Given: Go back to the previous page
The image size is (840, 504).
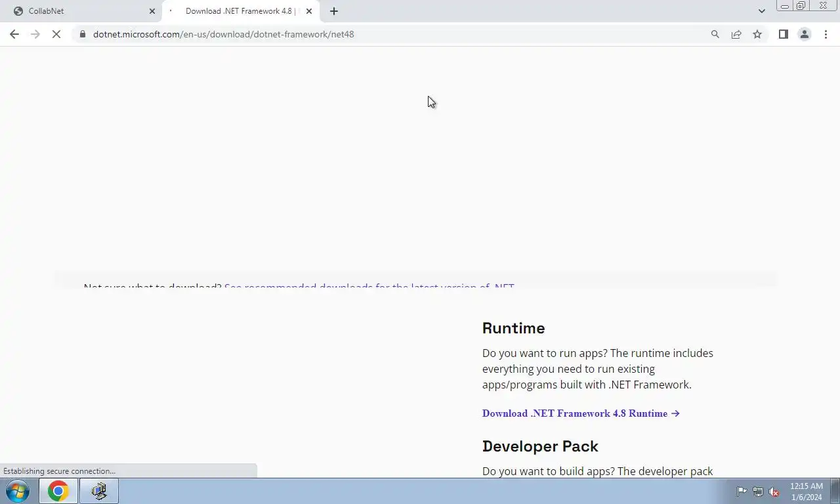Looking at the screenshot, I should pos(14,34).
